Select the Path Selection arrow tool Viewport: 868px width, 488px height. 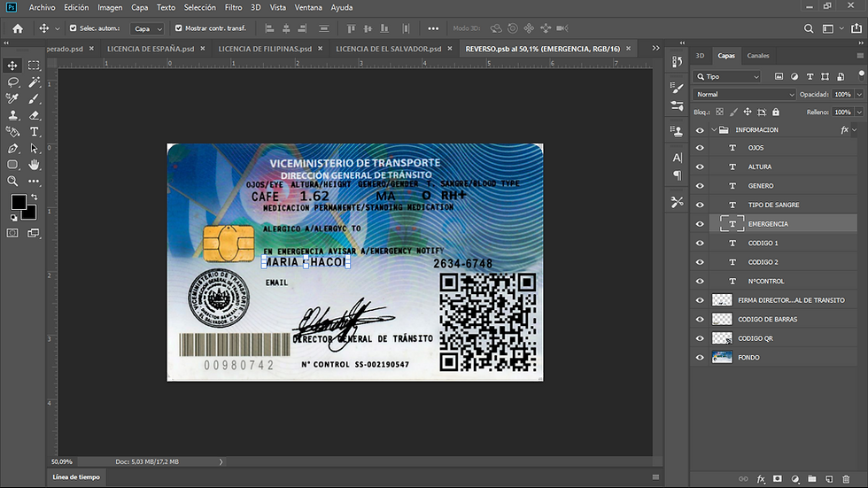pyautogui.click(x=34, y=148)
